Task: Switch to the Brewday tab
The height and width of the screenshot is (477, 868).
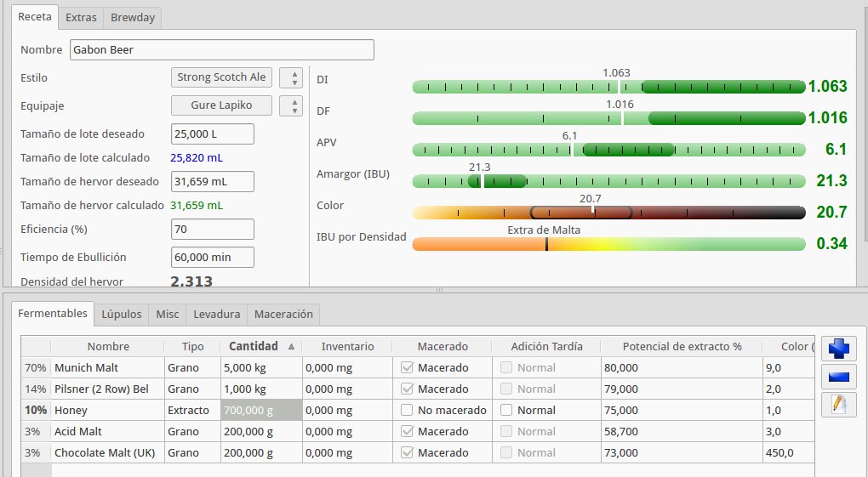Action: click(x=133, y=17)
